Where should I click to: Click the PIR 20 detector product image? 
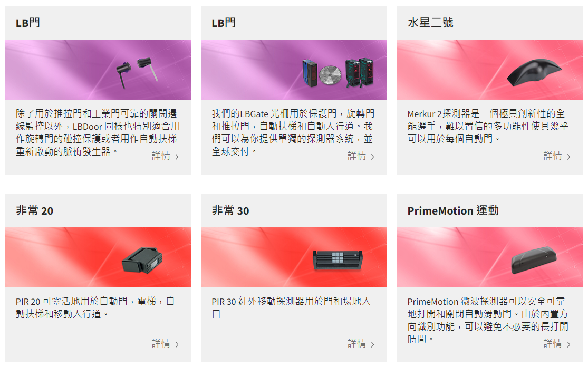[98, 257]
